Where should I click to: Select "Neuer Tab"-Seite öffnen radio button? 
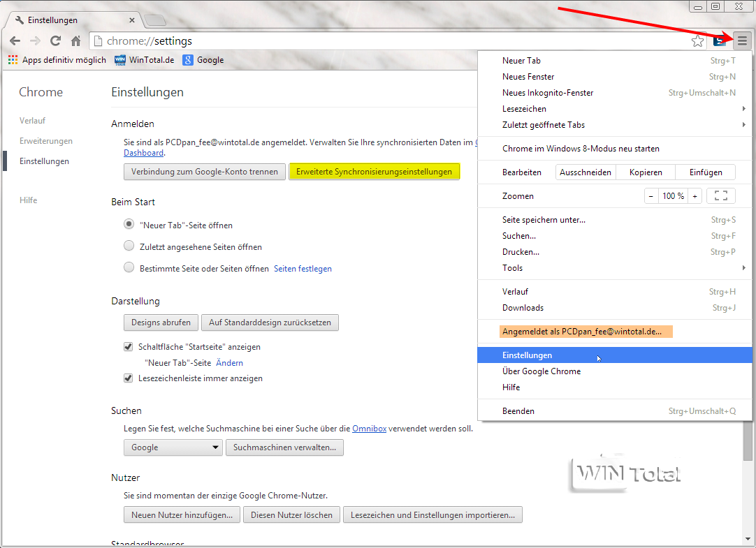click(129, 224)
